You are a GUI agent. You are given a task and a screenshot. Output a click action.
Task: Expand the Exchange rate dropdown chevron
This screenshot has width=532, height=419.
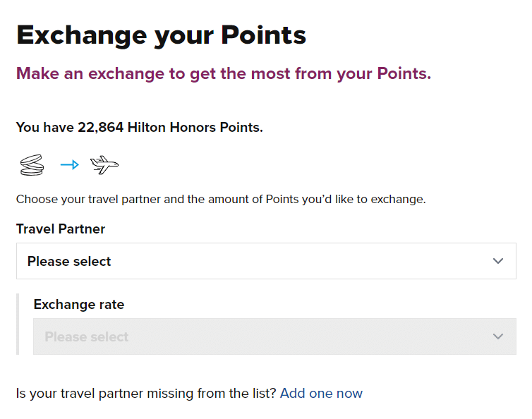coord(498,336)
